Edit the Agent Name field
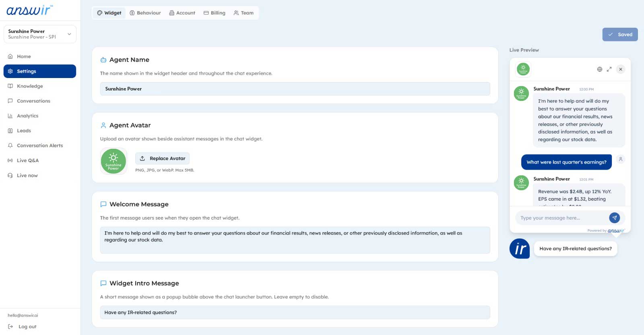This screenshot has width=644, height=335. click(x=295, y=89)
